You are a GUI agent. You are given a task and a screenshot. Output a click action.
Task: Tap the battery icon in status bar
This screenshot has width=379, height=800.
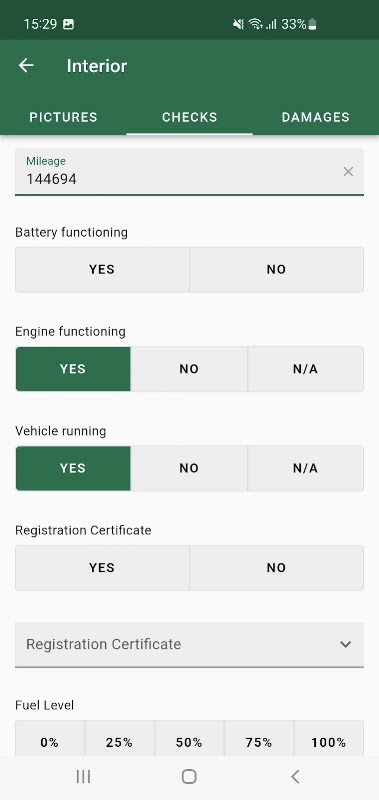tap(313, 24)
